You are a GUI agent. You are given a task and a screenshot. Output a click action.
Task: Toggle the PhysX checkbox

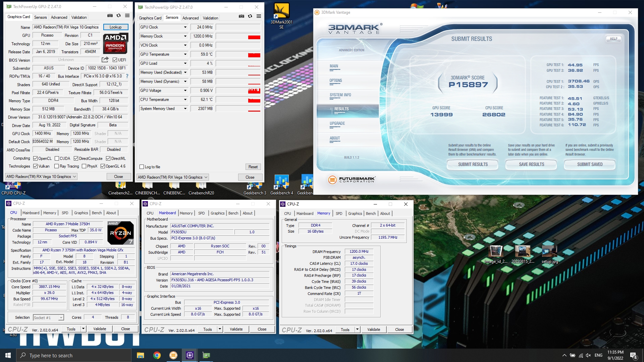84,166
